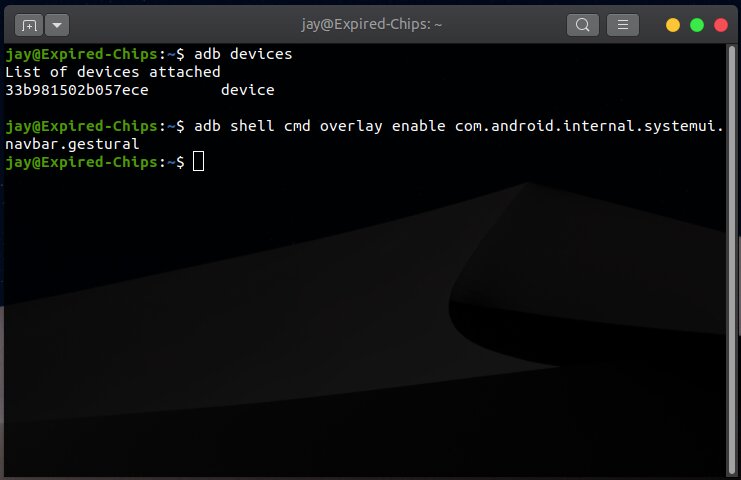Expand the new tab dropdown arrow
This screenshot has width=741, height=480.
click(57, 25)
